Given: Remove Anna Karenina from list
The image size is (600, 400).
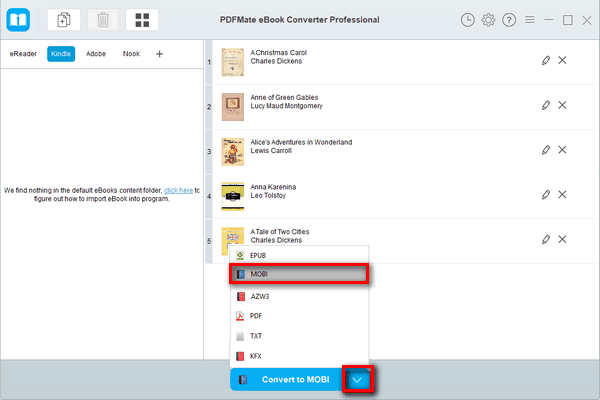Looking at the screenshot, I should click(562, 194).
